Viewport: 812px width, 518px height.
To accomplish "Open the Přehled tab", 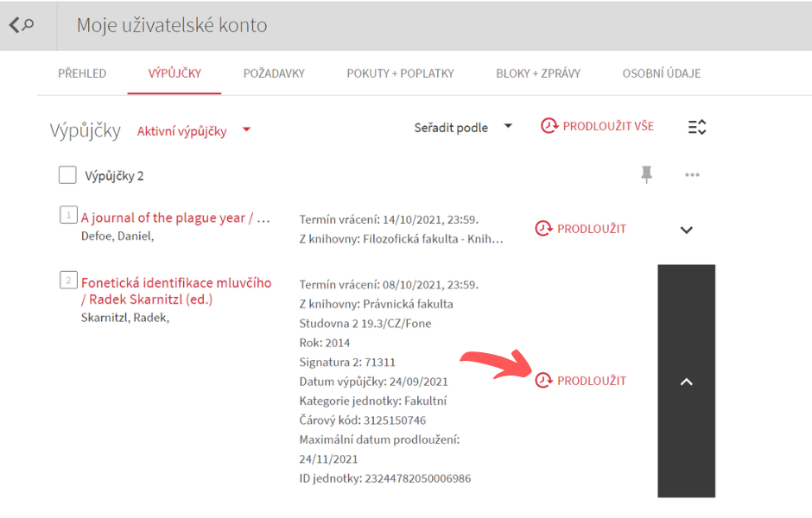I will click(x=82, y=73).
